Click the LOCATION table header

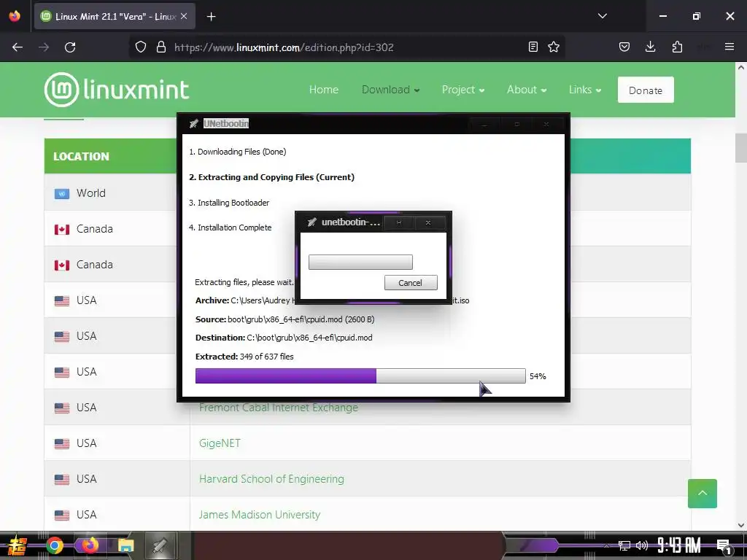(81, 156)
